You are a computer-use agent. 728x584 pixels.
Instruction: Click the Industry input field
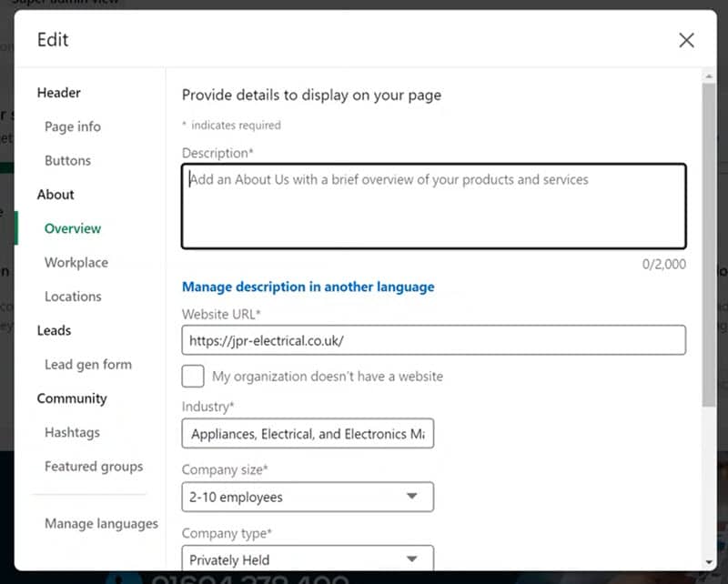pos(308,434)
